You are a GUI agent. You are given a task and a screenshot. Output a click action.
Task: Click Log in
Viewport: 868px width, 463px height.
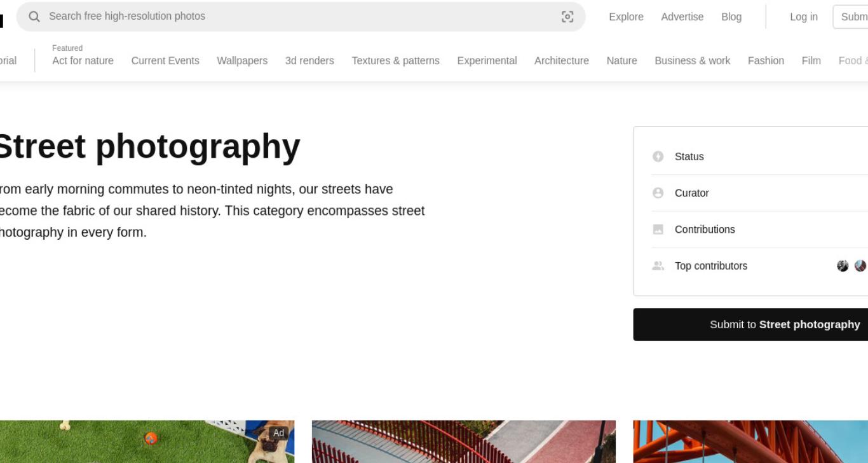(x=804, y=17)
